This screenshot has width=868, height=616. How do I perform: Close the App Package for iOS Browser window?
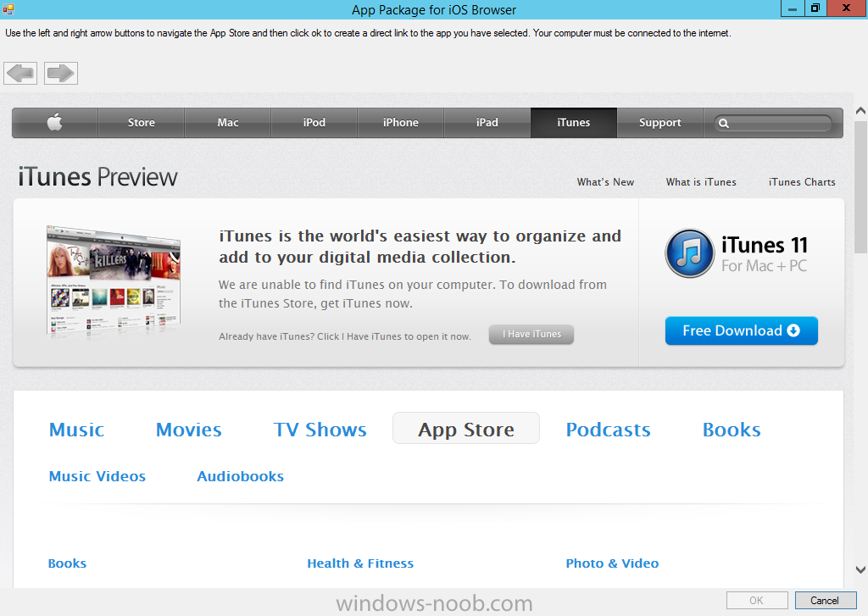pos(847,8)
